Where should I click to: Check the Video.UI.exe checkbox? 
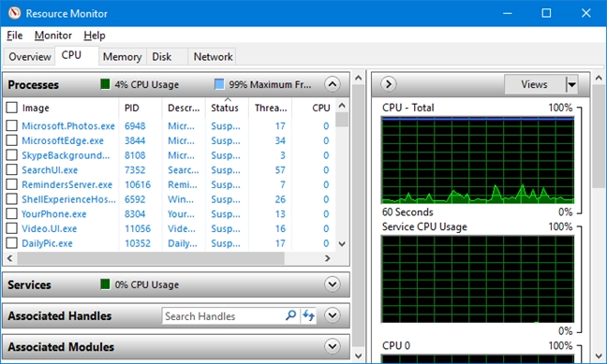[x=12, y=228]
